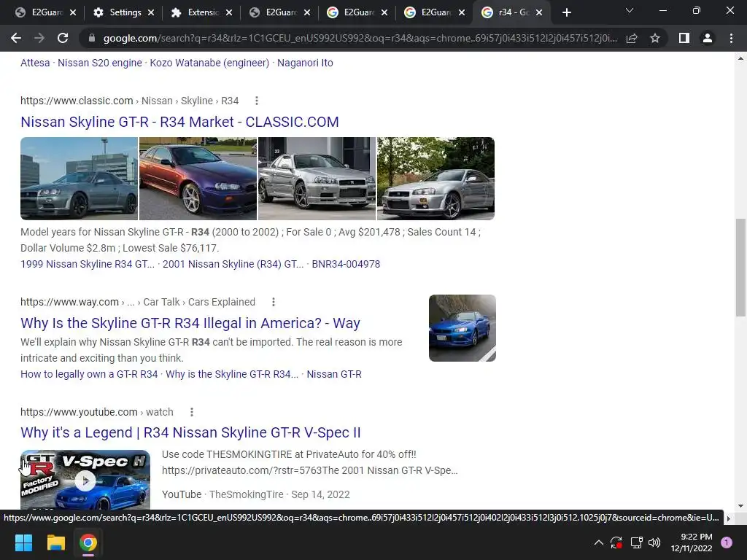Viewport: 747px width, 560px height.
Task: Open the clock showing 9:22 PM
Action: pos(692,542)
